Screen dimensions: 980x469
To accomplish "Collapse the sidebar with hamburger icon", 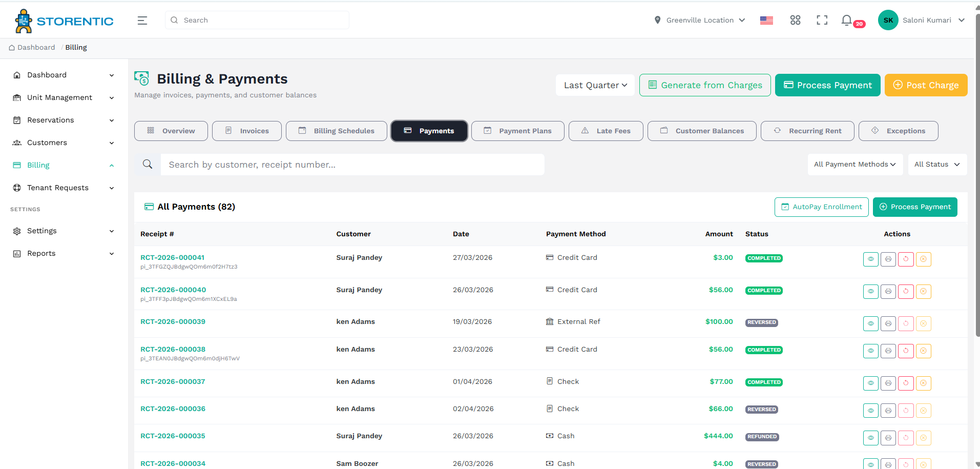I will [x=142, y=20].
